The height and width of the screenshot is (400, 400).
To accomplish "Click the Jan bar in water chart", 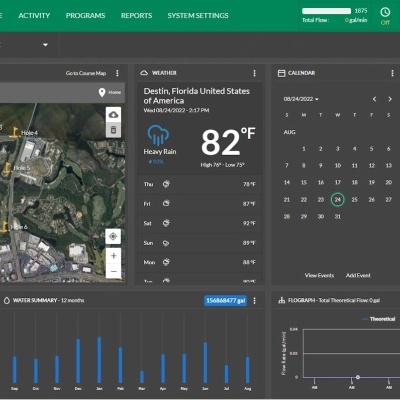I will [x=99, y=360].
